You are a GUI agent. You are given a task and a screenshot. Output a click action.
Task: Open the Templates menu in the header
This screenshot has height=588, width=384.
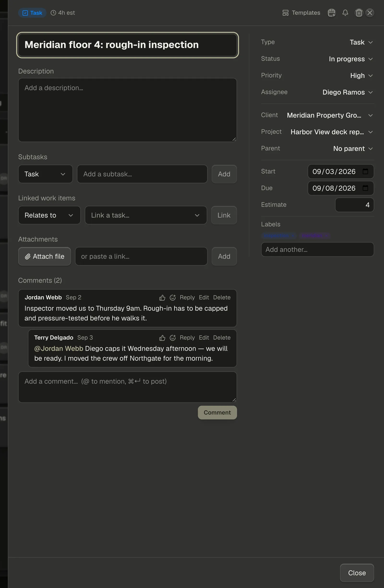pyautogui.click(x=301, y=12)
